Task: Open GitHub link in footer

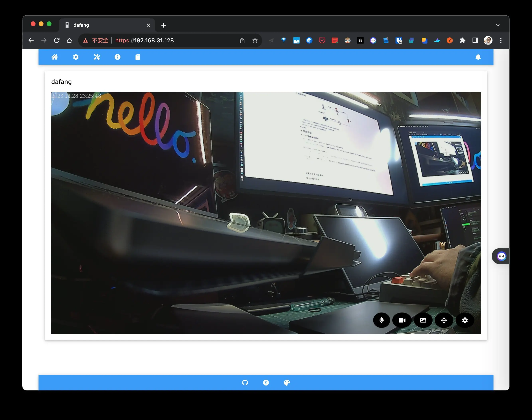Action: tap(245, 382)
